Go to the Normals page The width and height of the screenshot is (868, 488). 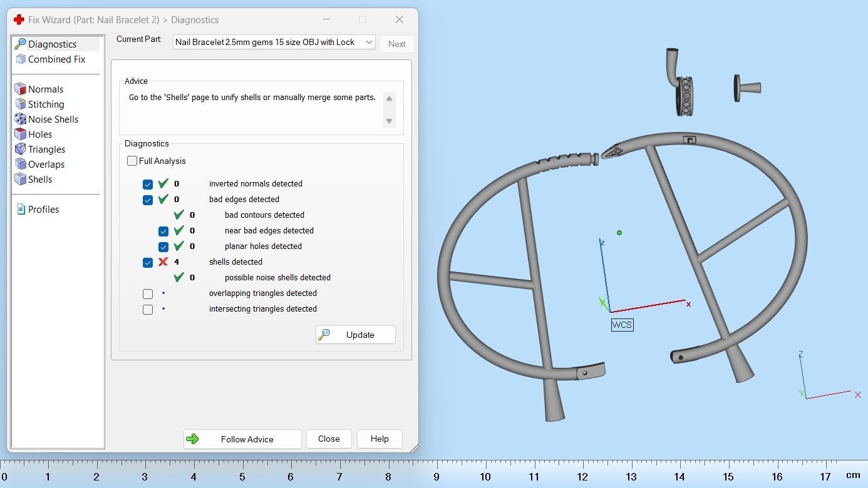(x=45, y=89)
